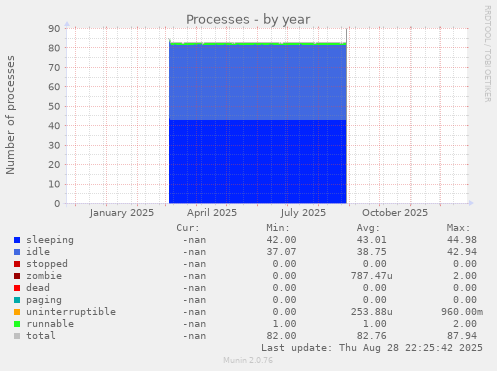
Task: Click the 'Min:' column header
Action: coord(278,228)
